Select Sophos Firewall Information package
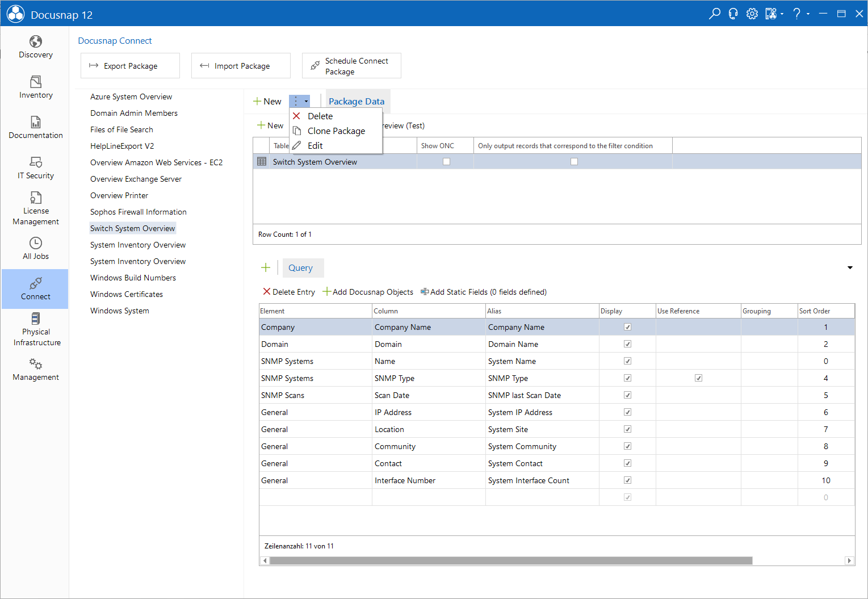 click(139, 212)
